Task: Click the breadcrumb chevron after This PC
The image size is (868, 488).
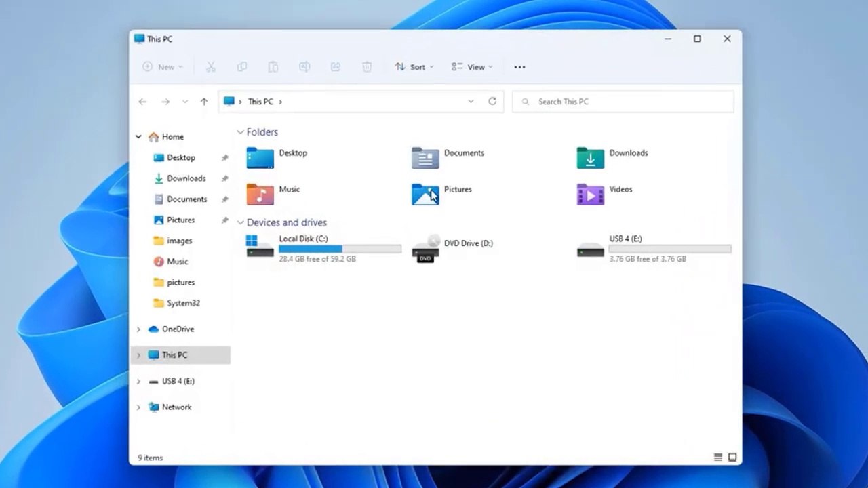Action: coord(280,102)
